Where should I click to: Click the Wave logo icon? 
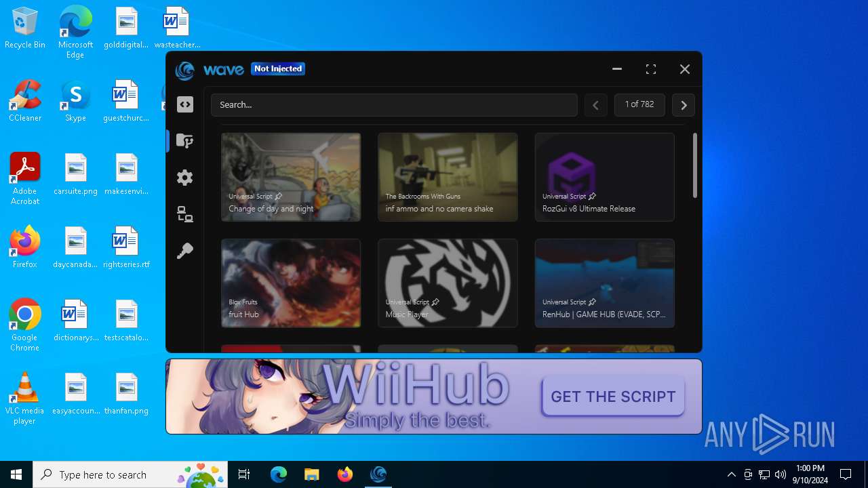coord(184,69)
